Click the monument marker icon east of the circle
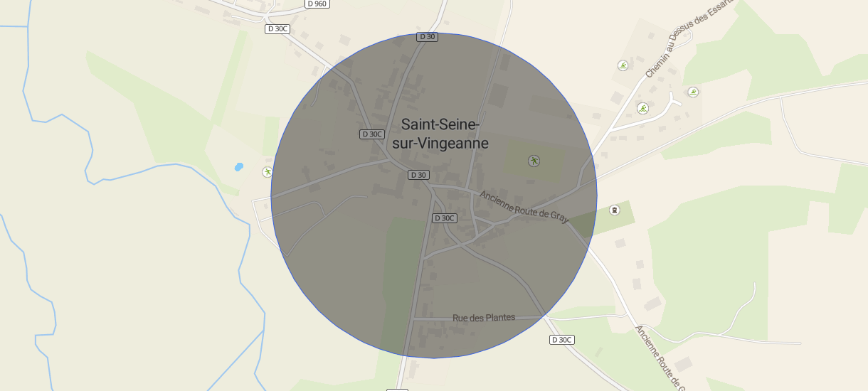The height and width of the screenshot is (391, 868). coord(615,210)
